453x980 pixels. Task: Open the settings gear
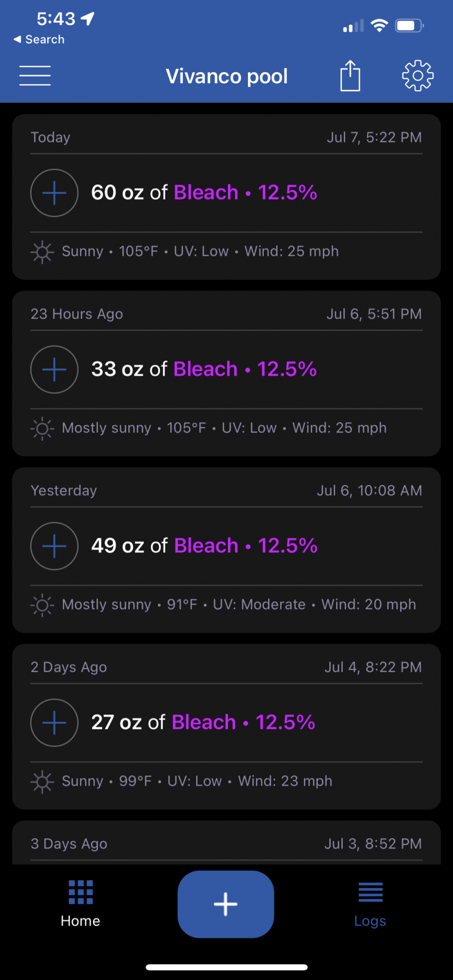[x=418, y=75]
